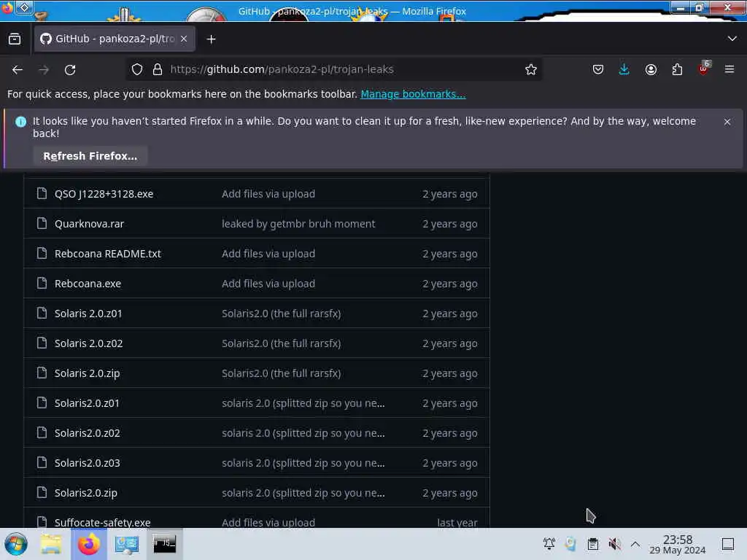747x560 pixels.
Task: Open the recent browsing Firefox View icon
Action: click(x=15, y=39)
